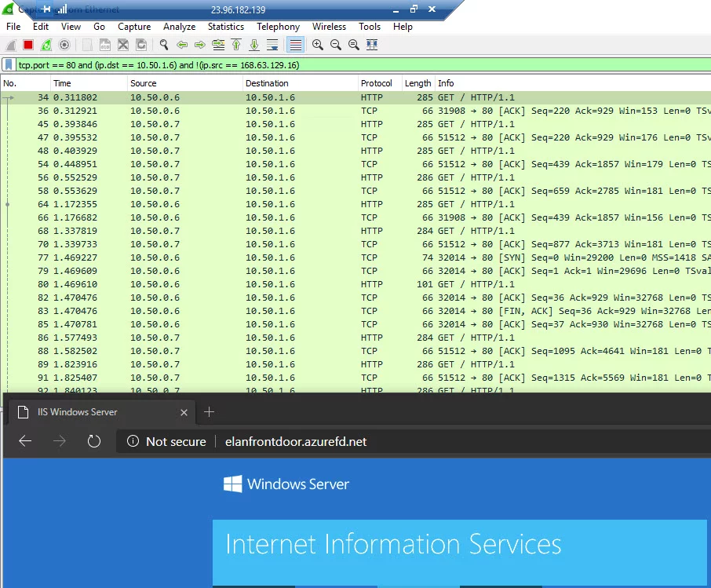Open a new browser tab
This screenshot has height=588, width=711.
pos(209,412)
